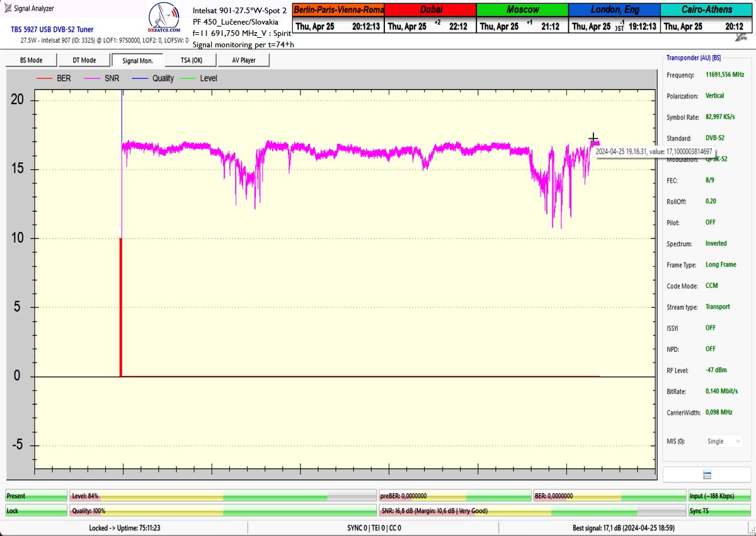
Task: Click the Berlin-Paris-Vienna-Roma clock header
Action: [x=338, y=9]
